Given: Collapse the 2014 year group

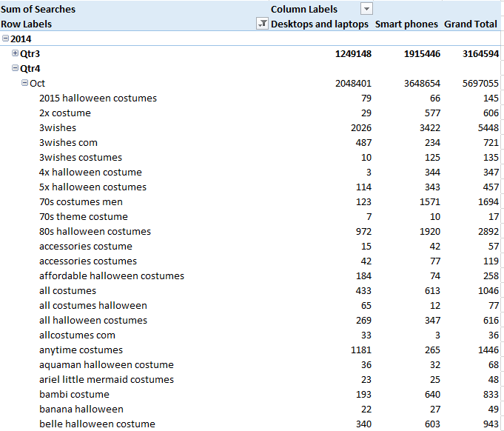Looking at the screenshot, I should pos(5,39).
